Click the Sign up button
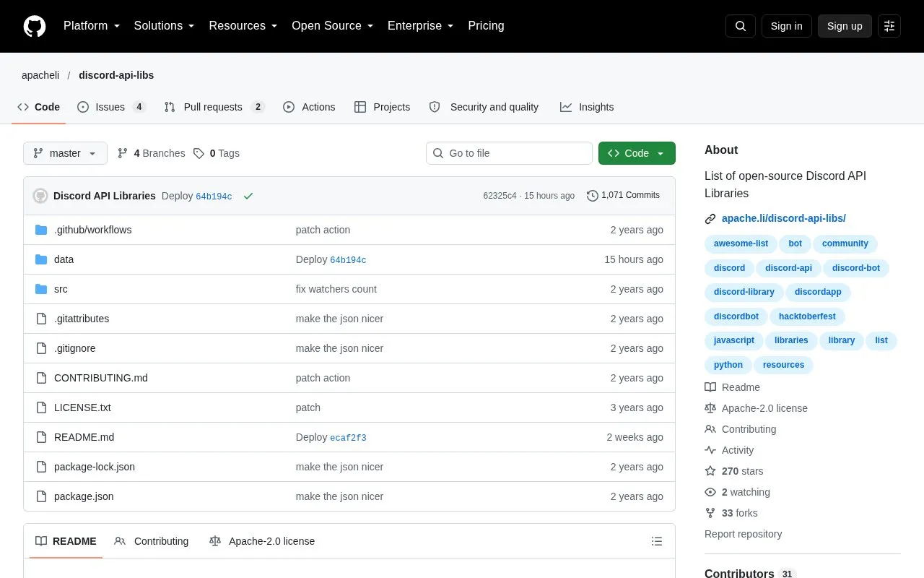 845,26
